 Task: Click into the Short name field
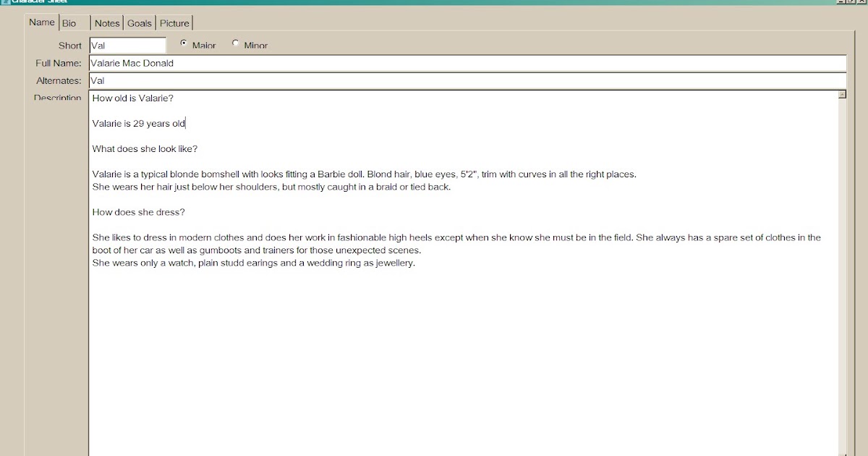127,46
